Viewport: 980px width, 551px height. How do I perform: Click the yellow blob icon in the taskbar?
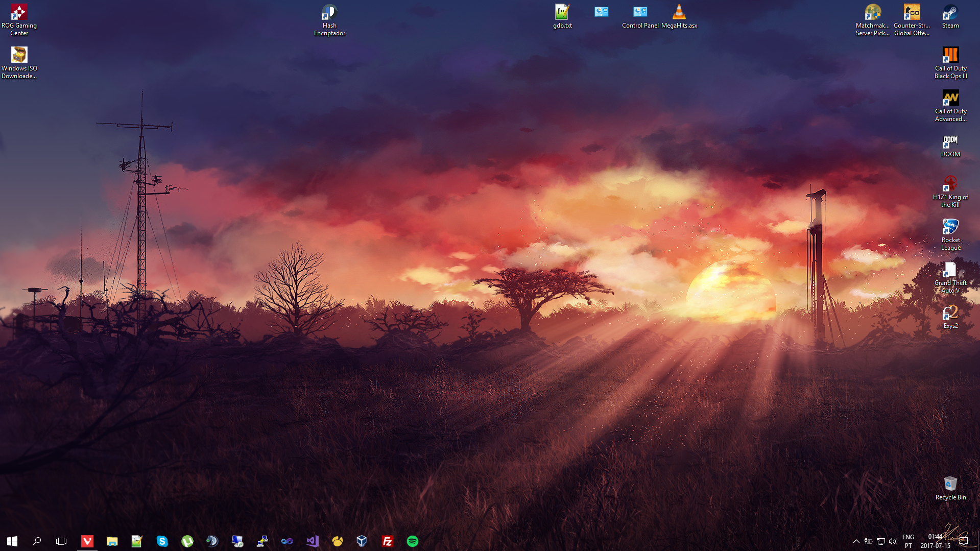(x=337, y=541)
